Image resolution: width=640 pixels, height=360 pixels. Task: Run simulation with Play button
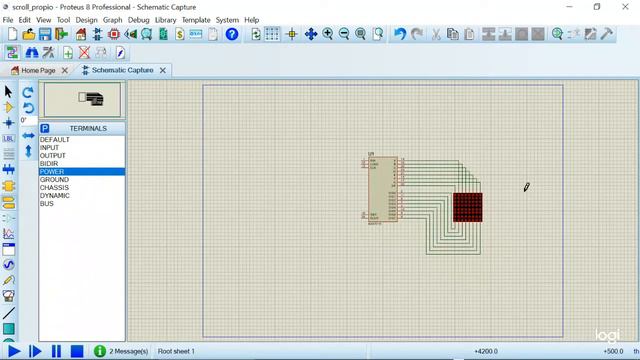pos(14,351)
